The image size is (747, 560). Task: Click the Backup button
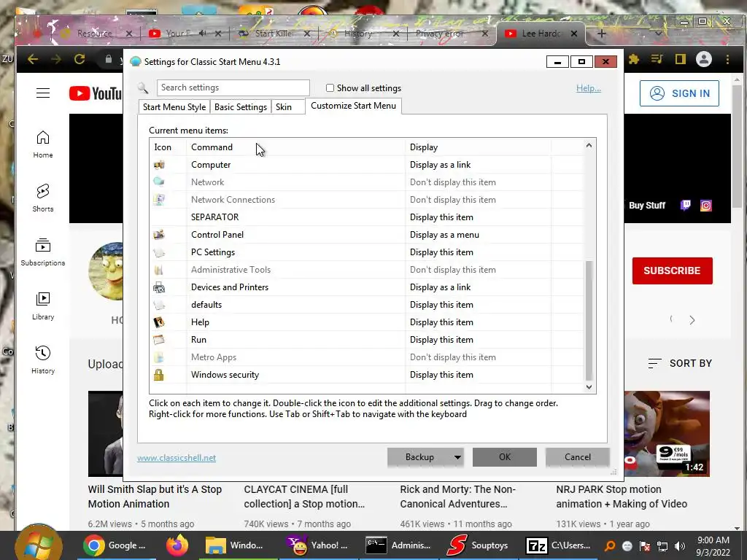click(x=419, y=457)
